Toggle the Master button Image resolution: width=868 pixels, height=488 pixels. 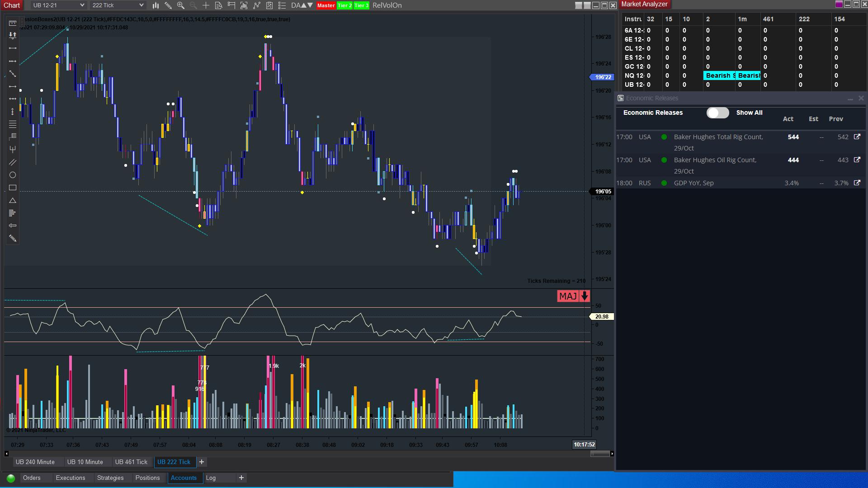[x=326, y=5]
